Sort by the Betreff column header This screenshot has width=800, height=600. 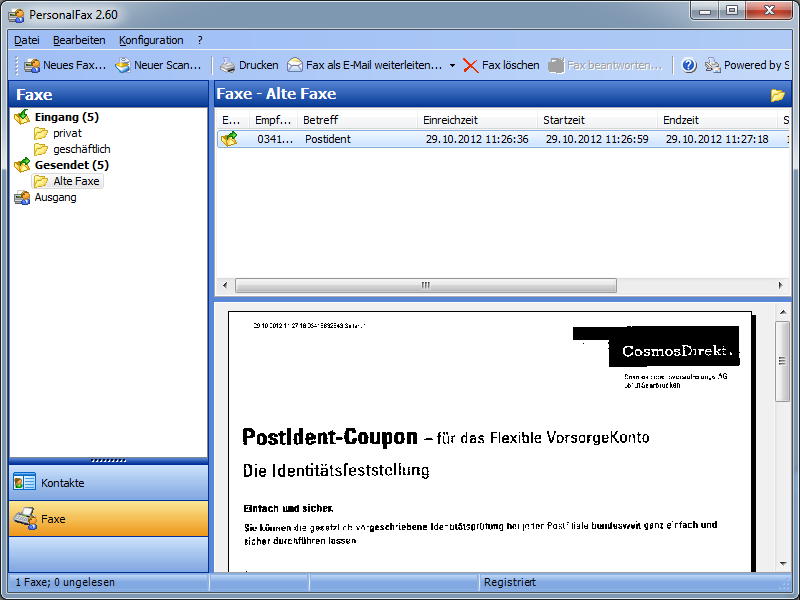357,120
